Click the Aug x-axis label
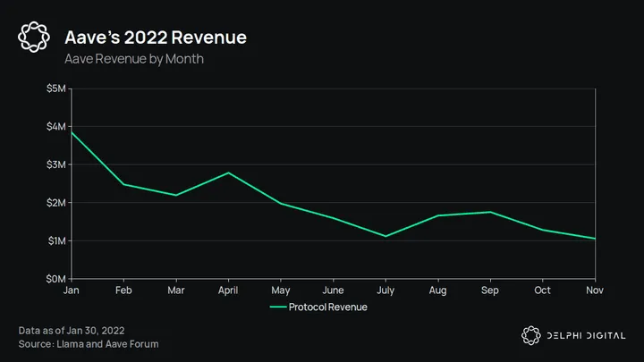644x362 pixels. coord(437,290)
